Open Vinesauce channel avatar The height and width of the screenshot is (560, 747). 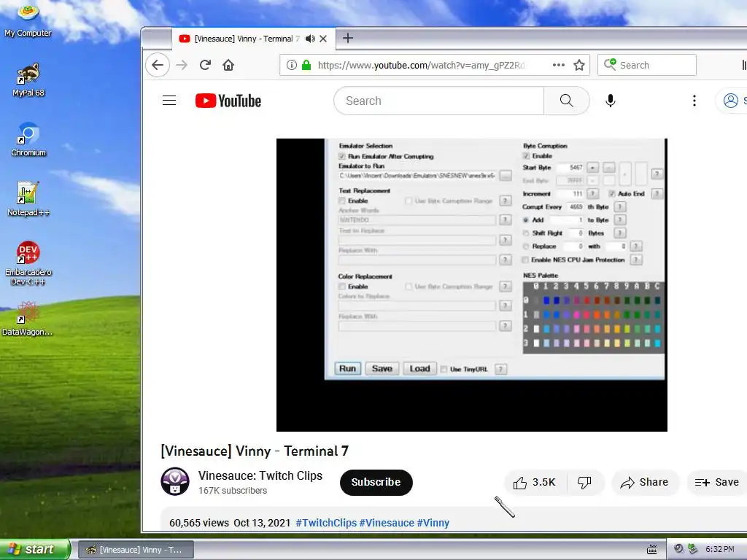[175, 481]
